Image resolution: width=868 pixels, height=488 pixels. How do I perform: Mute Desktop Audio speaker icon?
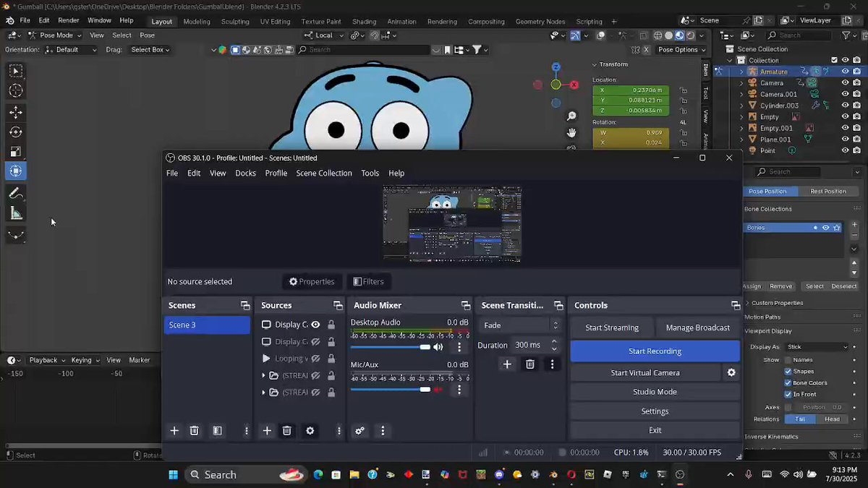point(438,347)
